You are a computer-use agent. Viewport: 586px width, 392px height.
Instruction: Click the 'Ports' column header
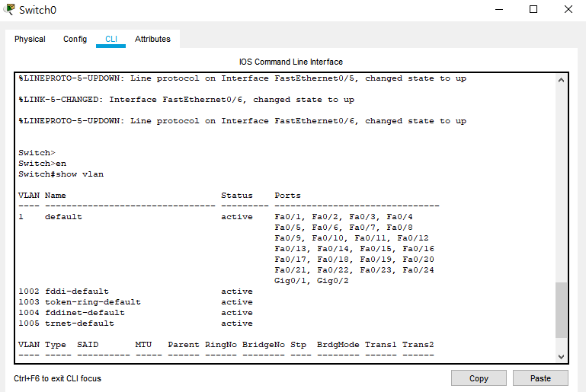[287, 196]
